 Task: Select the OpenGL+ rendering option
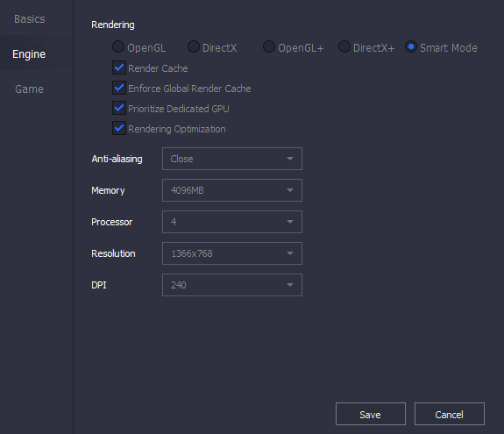click(x=269, y=46)
